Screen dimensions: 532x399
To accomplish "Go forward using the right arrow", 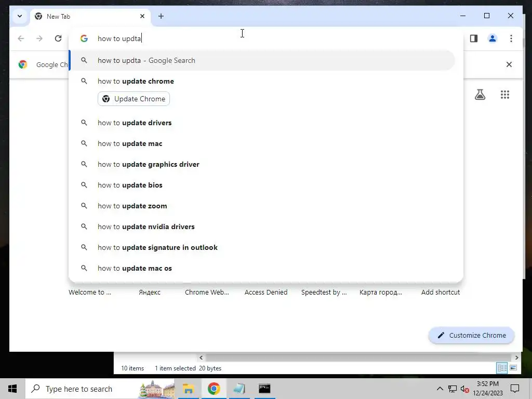I will click(39, 38).
